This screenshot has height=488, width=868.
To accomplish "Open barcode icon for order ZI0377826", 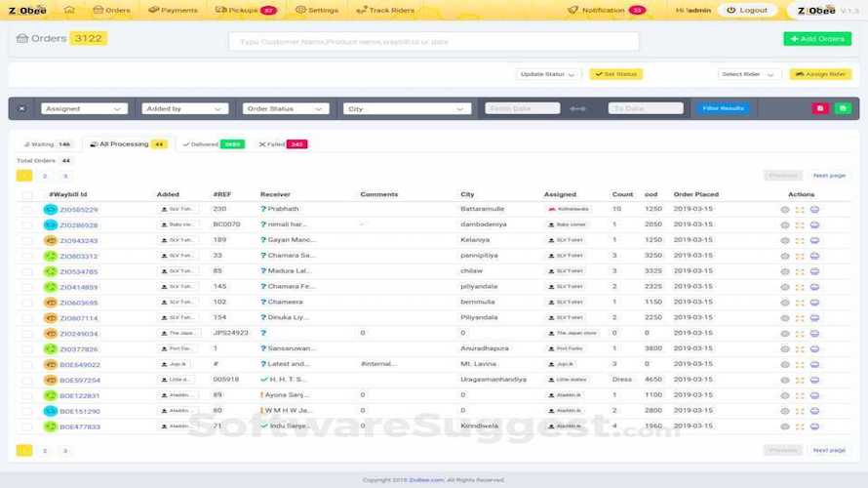I will 800,349.
